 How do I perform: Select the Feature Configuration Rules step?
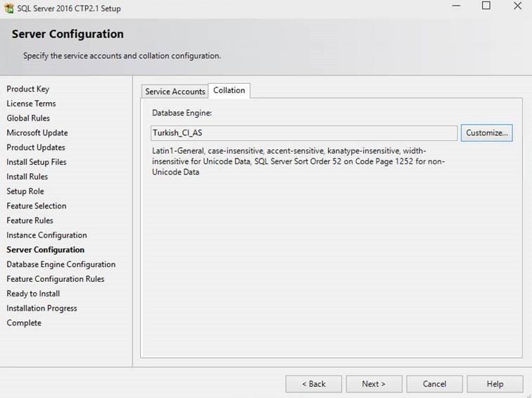pos(56,279)
